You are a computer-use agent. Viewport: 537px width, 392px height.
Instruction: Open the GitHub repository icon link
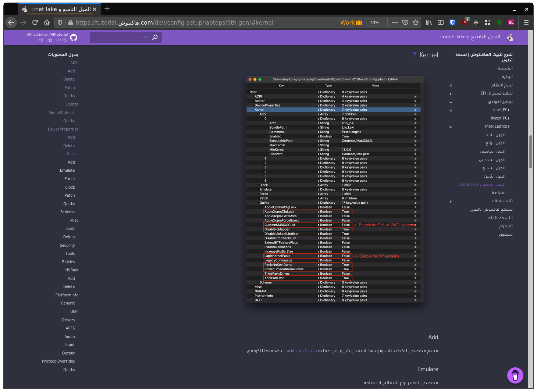point(74,38)
